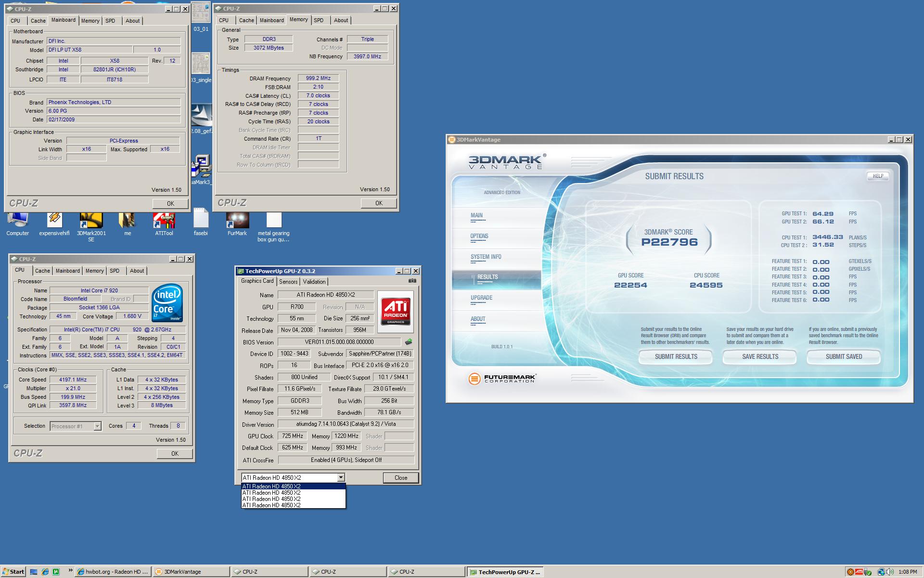Image resolution: width=924 pixels, height=578 pixels.
Task: Open the Computer desktop icon
Action: (17, 224)
